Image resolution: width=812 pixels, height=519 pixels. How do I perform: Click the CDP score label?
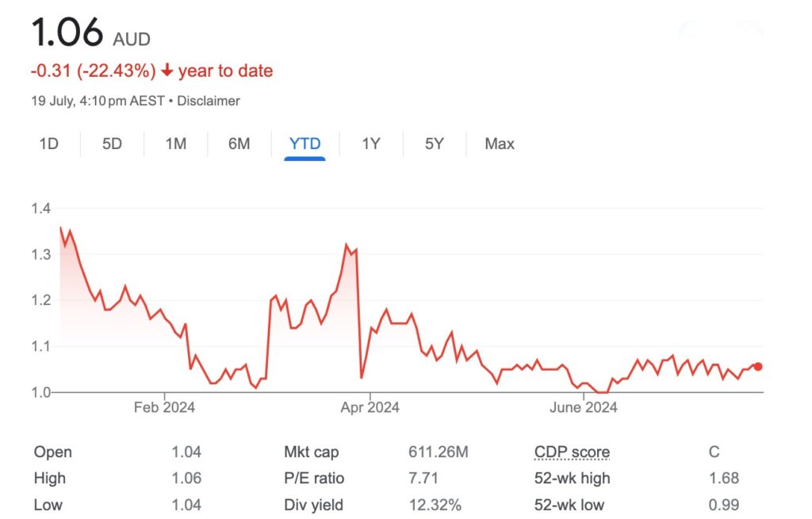(x=572, y=452)
